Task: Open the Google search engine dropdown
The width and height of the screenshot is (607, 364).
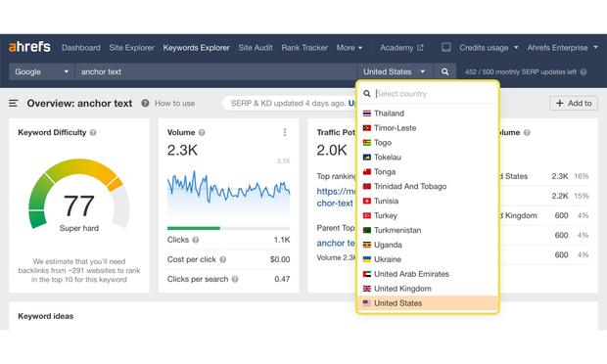Action: [41, 71]
